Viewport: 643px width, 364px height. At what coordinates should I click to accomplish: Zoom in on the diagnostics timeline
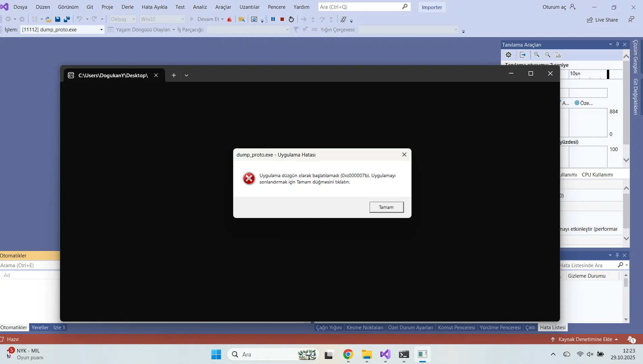click(537, 55)
